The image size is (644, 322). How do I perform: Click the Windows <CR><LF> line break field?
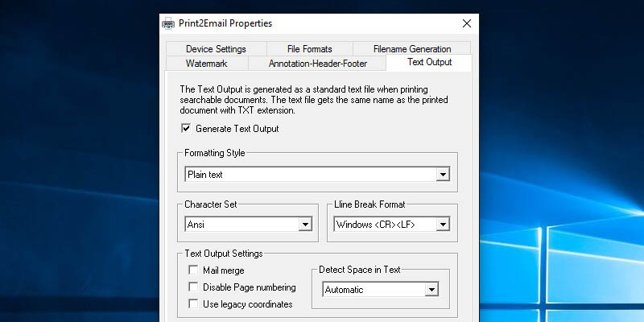[x=384, y=225]
